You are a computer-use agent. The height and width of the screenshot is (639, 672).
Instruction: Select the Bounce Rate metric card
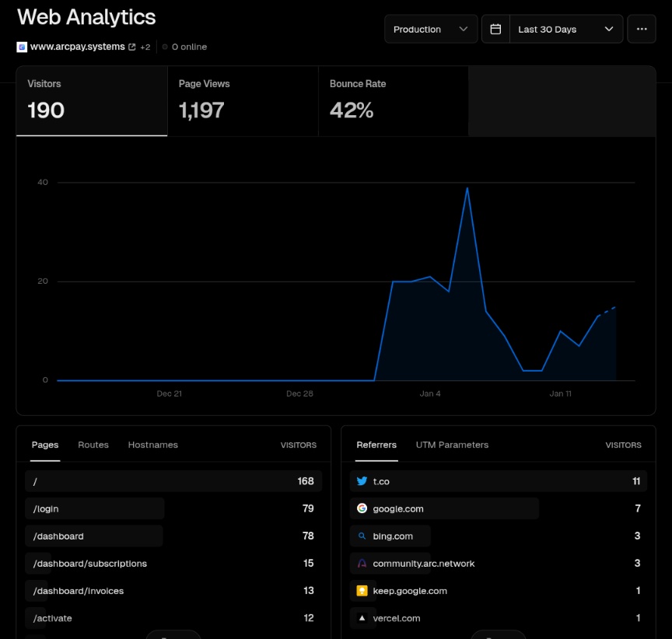click(394, 101)
